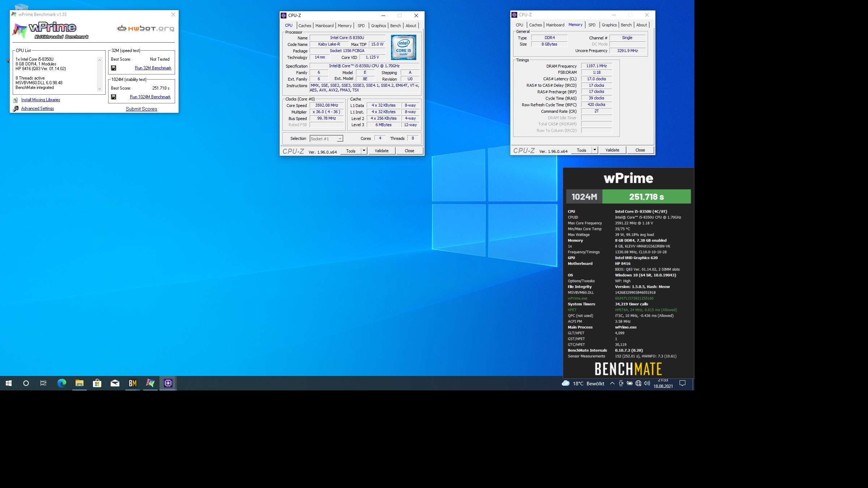Close the wPrime Benchmark window

[173, 14]
